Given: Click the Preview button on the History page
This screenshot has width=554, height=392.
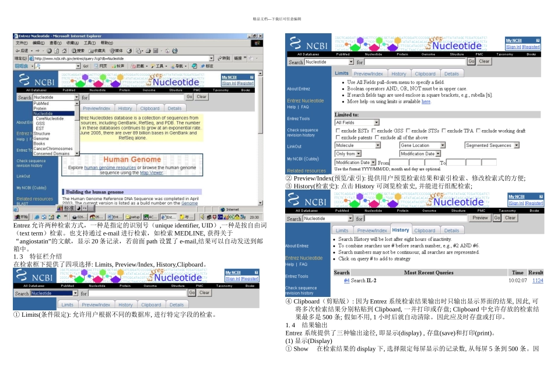Looking at the screenshot, I should pyautogui.click(x=480, y=218).
